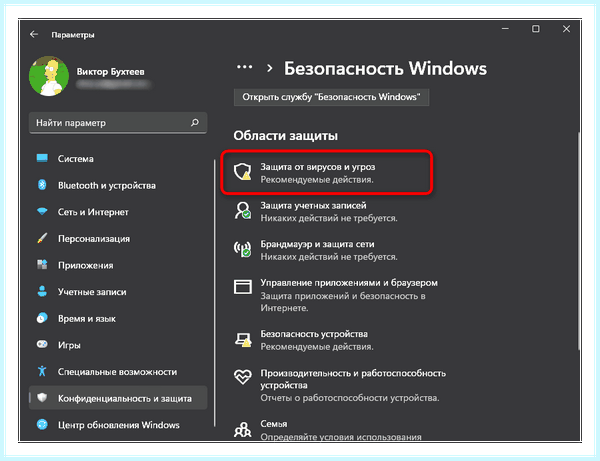Click the shield warning icon for virus protection

pos(243,172)
